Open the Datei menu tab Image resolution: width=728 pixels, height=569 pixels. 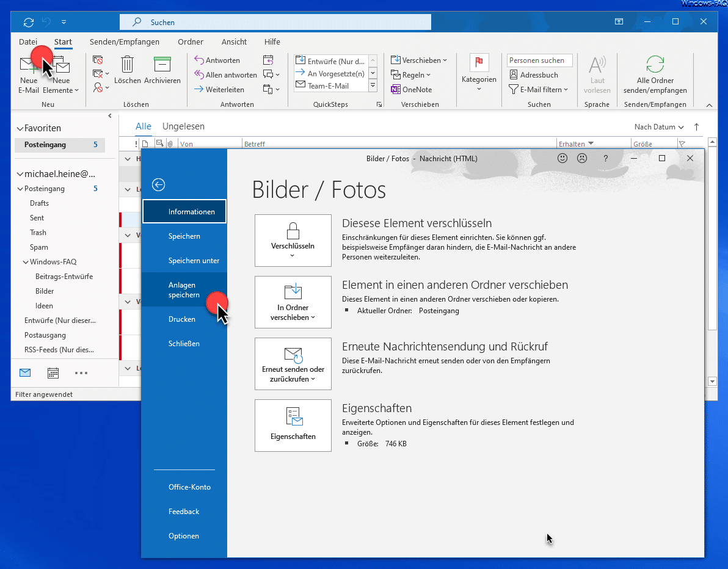pyautogui.click(x=28, y=42)
